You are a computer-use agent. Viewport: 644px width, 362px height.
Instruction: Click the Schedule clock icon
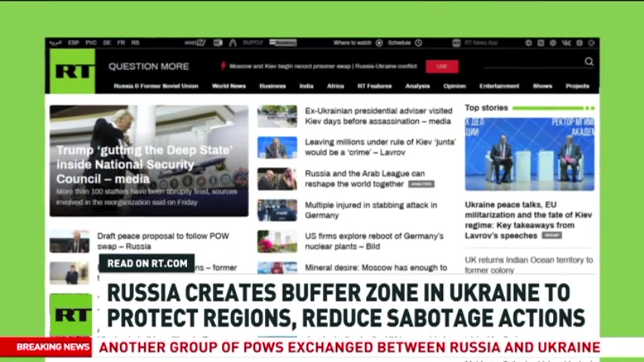(x=418, y=43)
